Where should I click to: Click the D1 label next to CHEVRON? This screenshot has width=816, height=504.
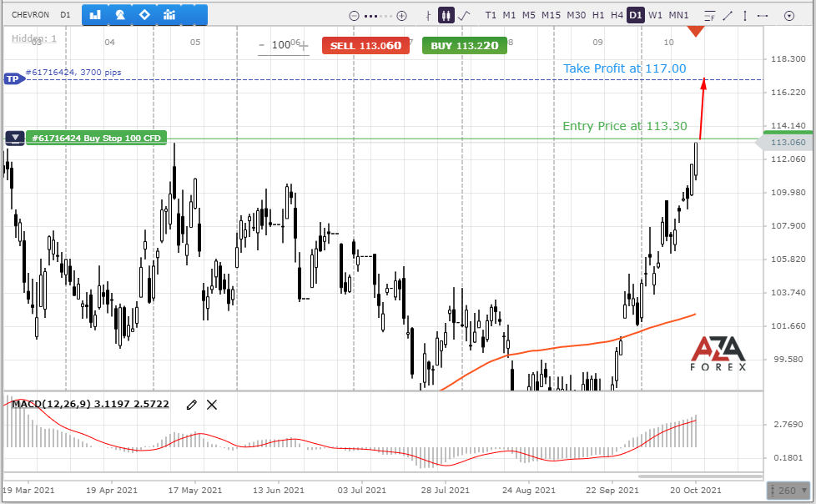click(x=65, y=14)
